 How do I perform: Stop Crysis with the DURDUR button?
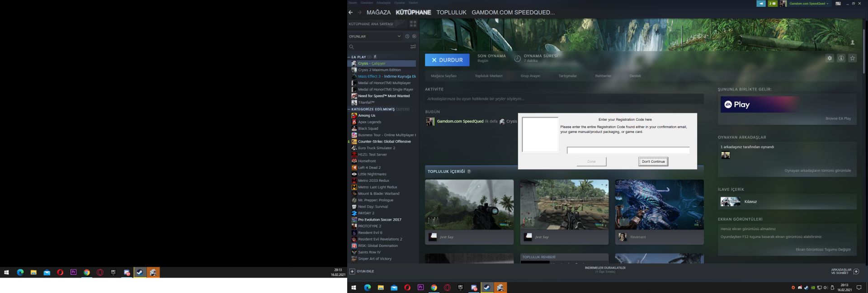click(x=447, y=60)
